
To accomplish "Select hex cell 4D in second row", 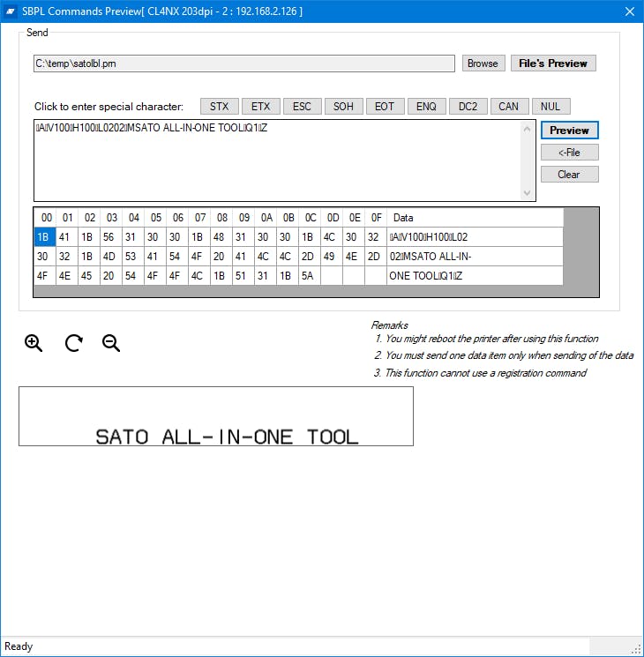I will pyautogui.click(x=111, y=257).
